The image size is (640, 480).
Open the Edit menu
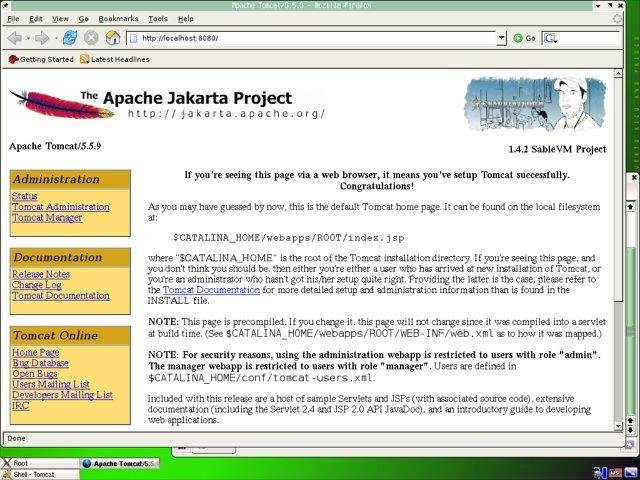click(36, 19)
